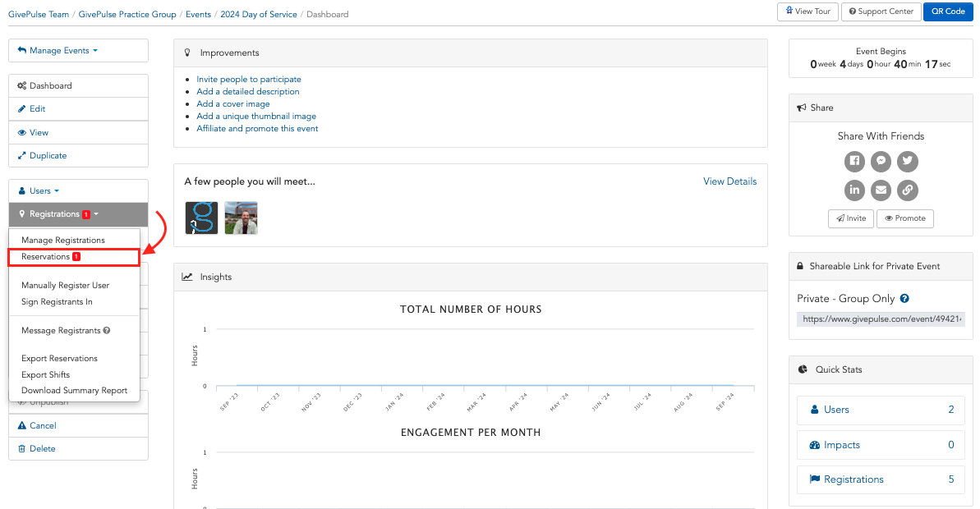
Task: Open Users quick stat
Action: click(x=881, y=410)
